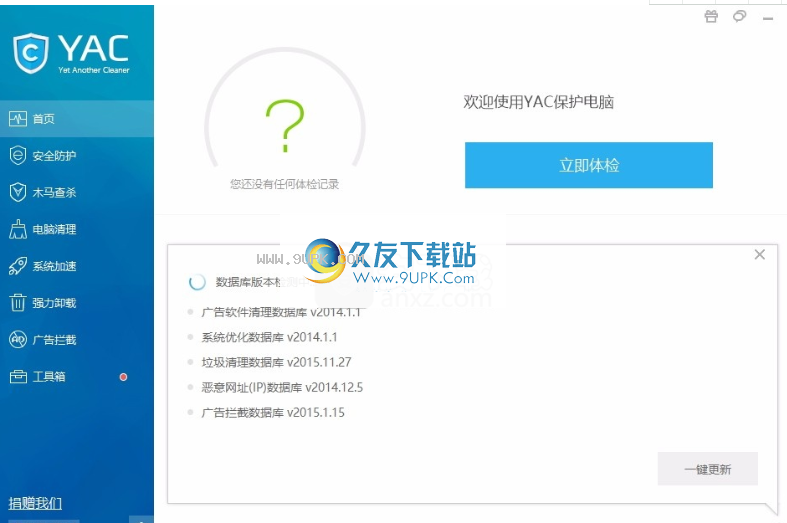The image size is (787, 523).
Task: Open 安全防护 security protection section
Action: [x=77, y=156]
